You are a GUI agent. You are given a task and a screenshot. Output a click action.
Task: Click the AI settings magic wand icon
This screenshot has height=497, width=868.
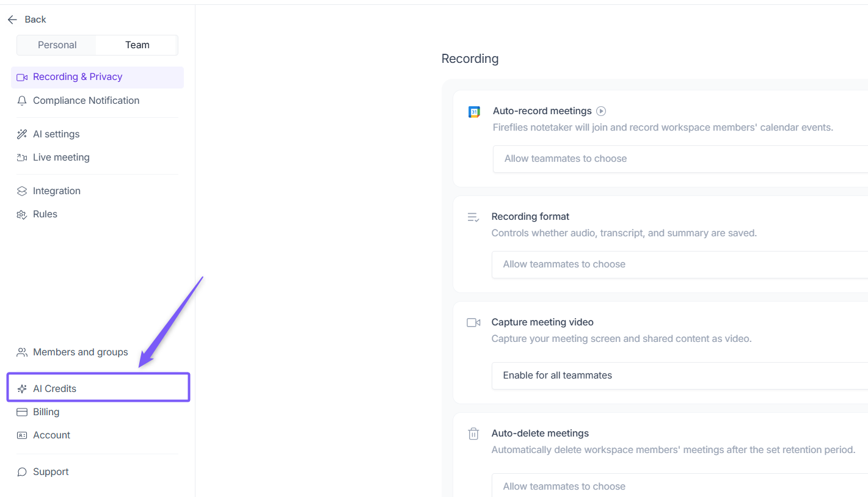click(x=22, y=134)
